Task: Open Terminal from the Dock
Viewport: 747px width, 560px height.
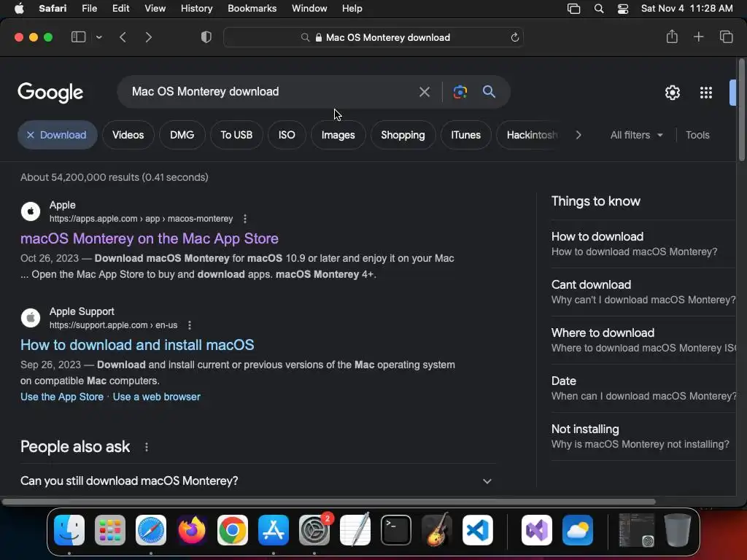Action: pyautogui.click(x=396, y=530)
